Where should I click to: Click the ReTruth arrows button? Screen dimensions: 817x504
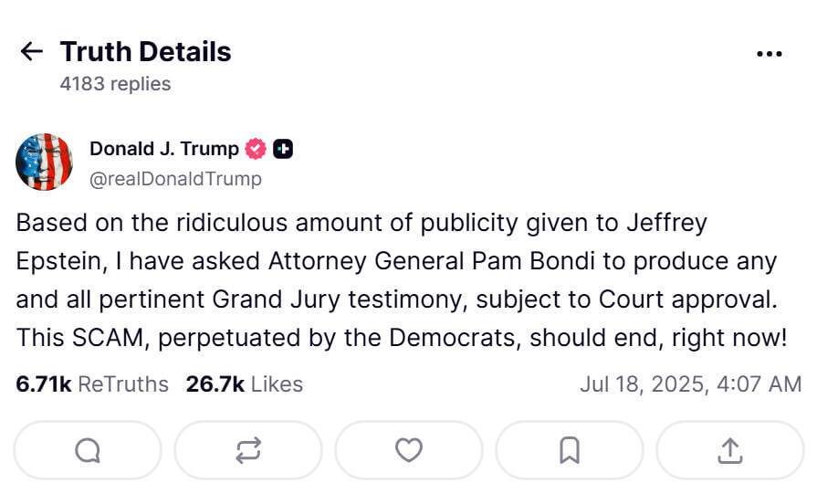click(248, 449)
